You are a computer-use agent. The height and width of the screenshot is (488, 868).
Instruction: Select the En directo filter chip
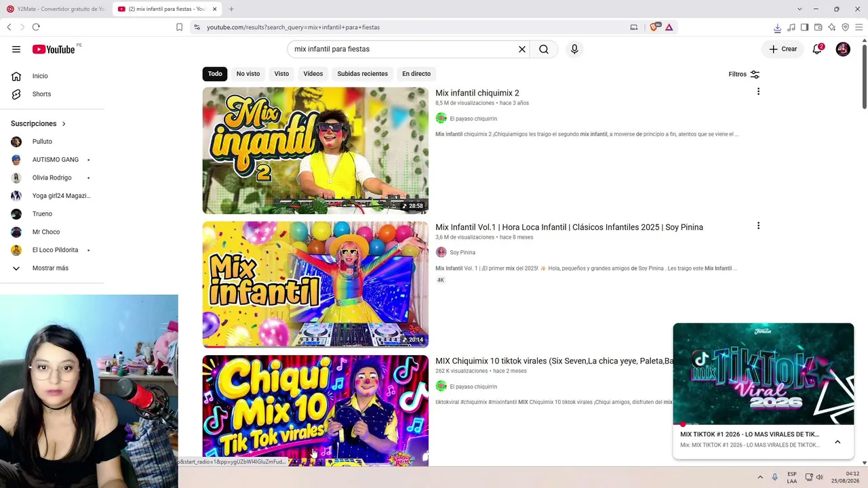[416, 74]
